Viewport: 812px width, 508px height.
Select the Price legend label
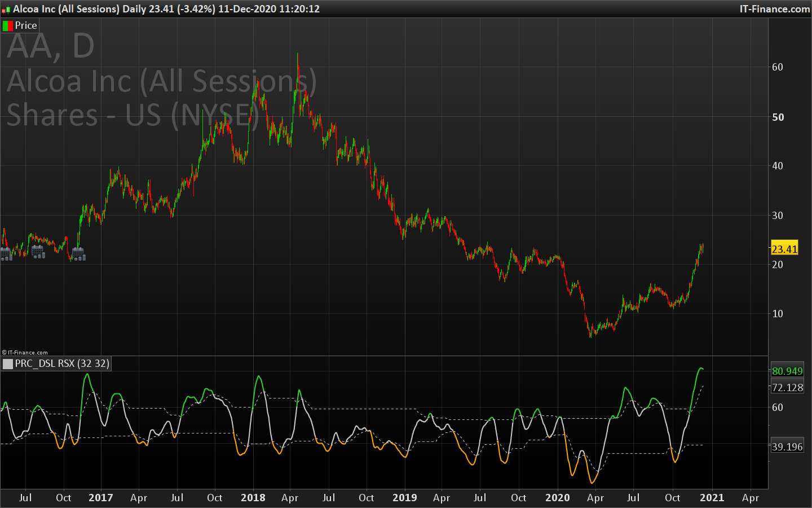tap(26, 25)
